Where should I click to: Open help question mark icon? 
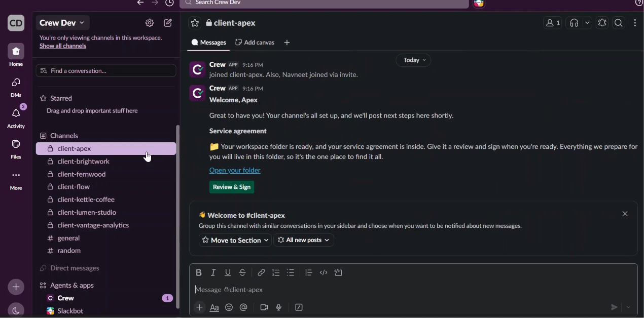[638, 3]
